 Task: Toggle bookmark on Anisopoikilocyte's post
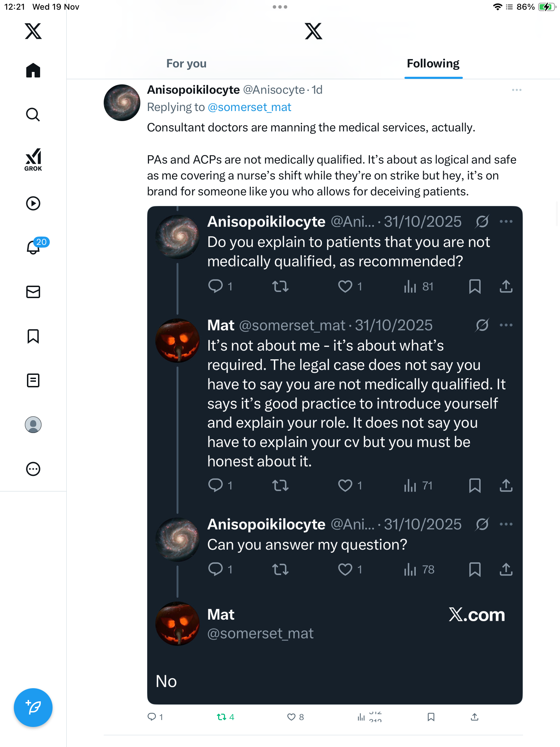431,717
